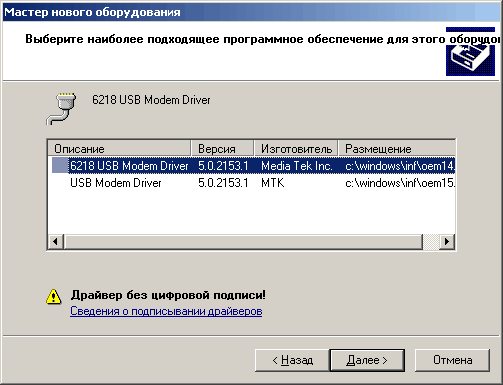Click the Мастер нового оборудования title bar
The image size is (503, 385).
251,12
